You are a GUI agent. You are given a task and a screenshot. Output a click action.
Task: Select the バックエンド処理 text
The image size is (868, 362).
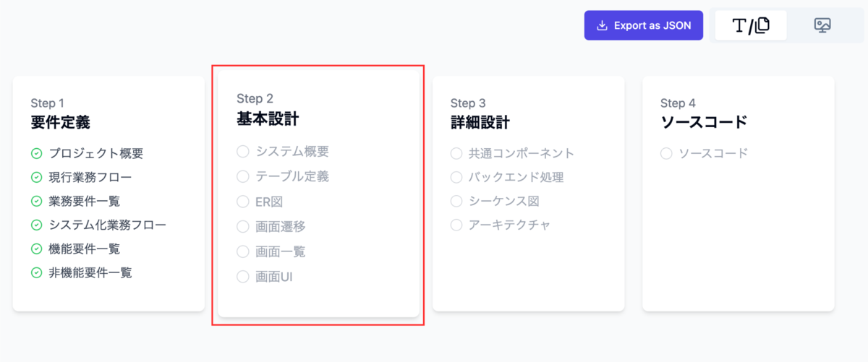(x=516, y=177)
